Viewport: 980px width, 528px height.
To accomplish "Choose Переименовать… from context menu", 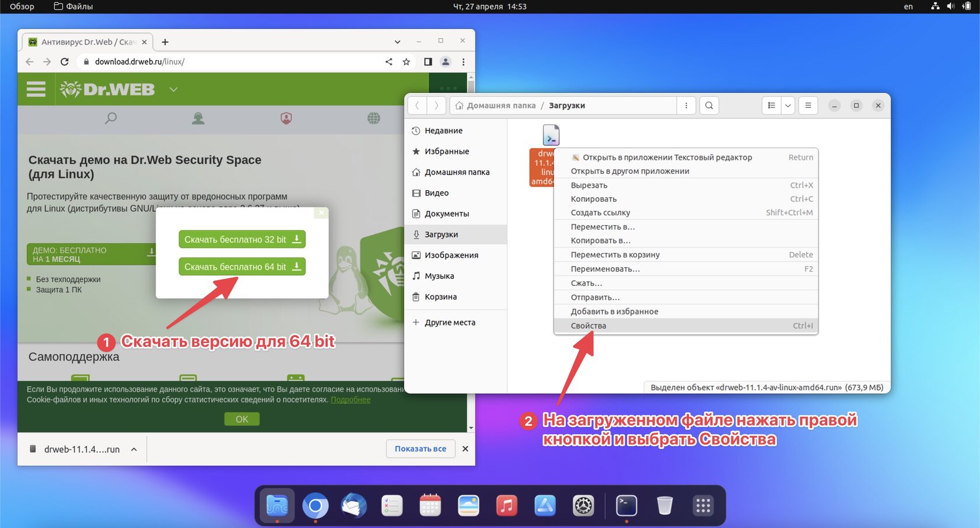I will (x=685, y=269).
